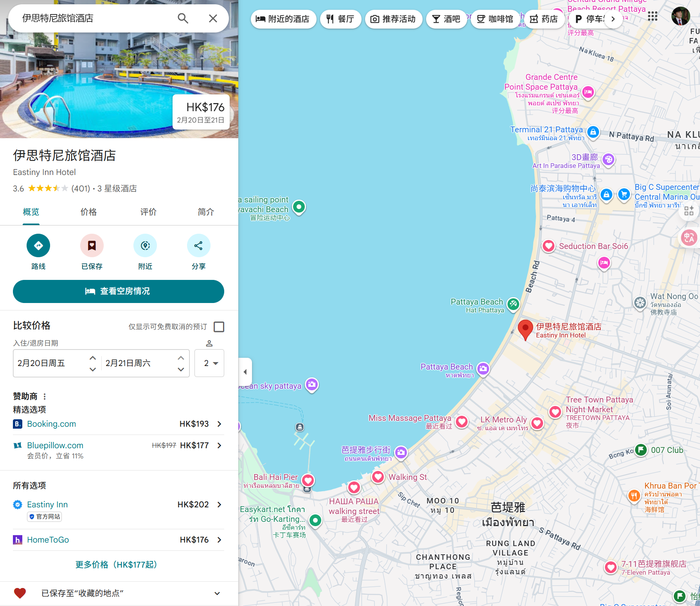
Task: Click Terminal 21 Pattaya shopping marker
Action: (x=593, y=132)
